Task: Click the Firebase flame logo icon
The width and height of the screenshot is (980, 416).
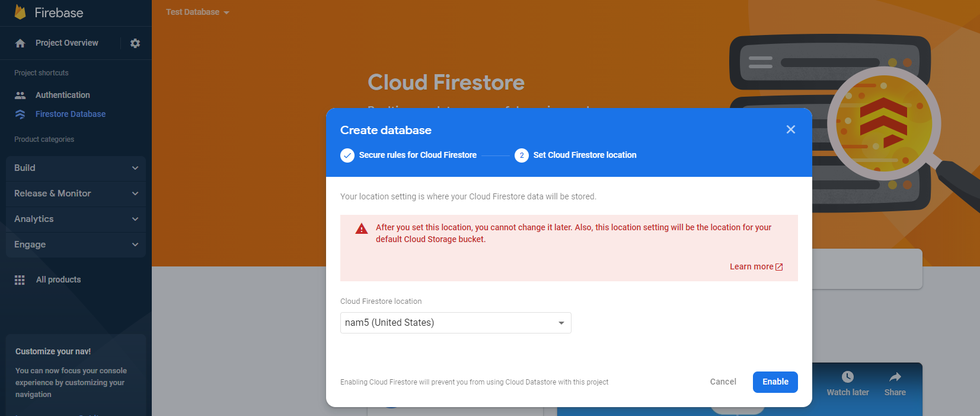Action: pyautogui.click(x=20, y=12)
